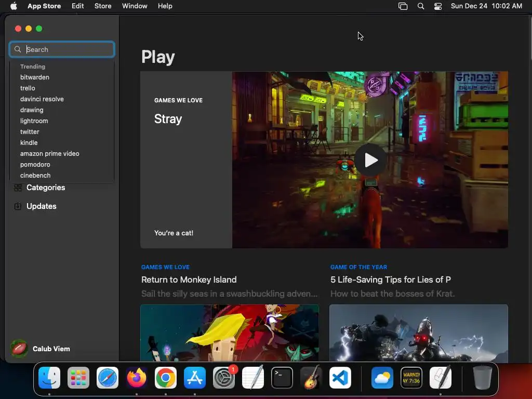Open the App Store menu

coord(44,6)
